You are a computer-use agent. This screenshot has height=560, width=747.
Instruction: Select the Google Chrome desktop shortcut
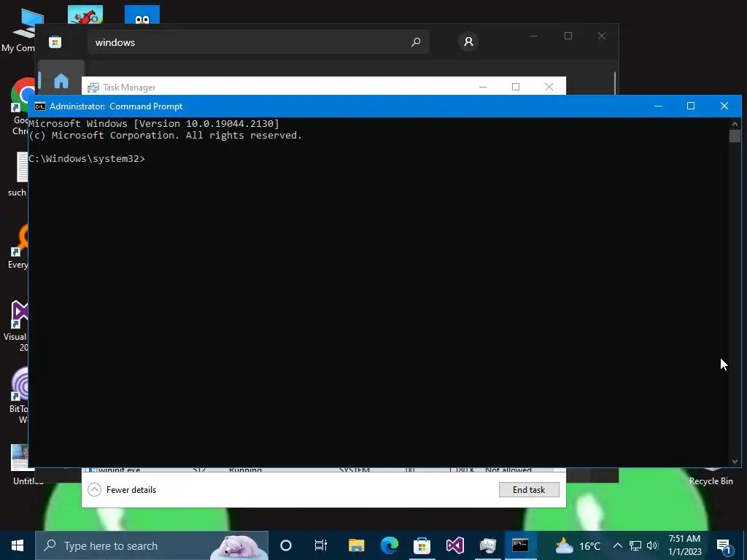19,106
